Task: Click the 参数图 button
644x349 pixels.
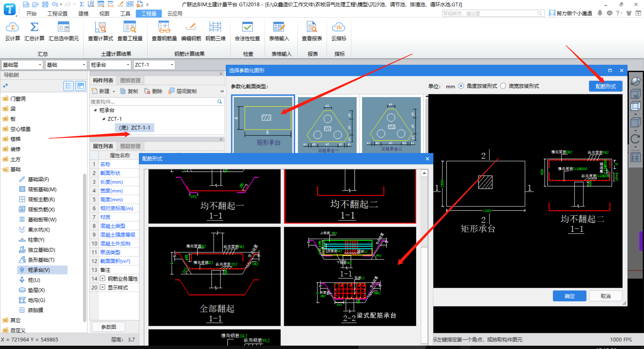Action: coord(109,327)
